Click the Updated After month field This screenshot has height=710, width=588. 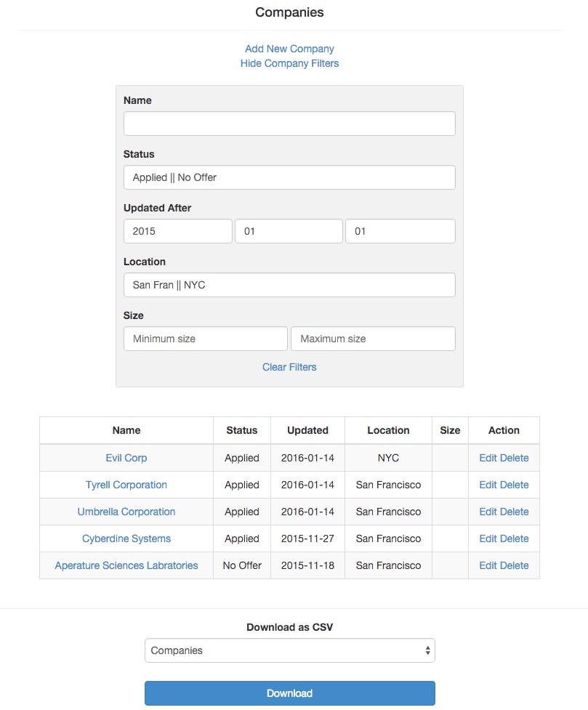coord(289,231)
